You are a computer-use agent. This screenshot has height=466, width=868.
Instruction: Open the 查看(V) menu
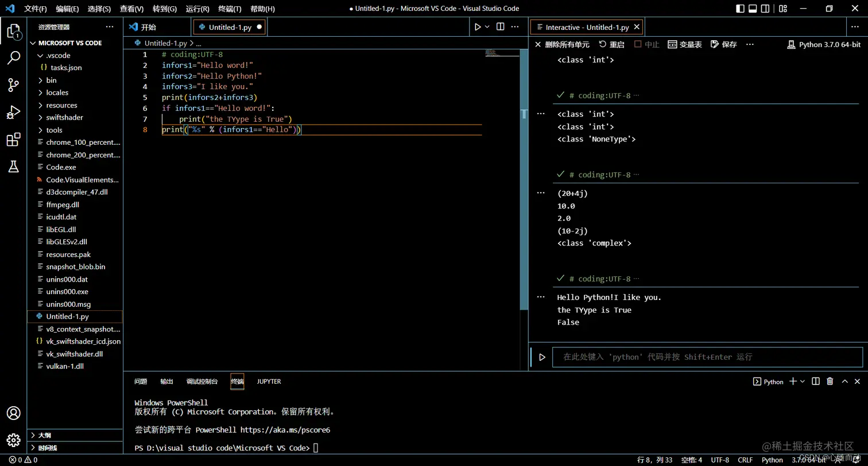131,9
